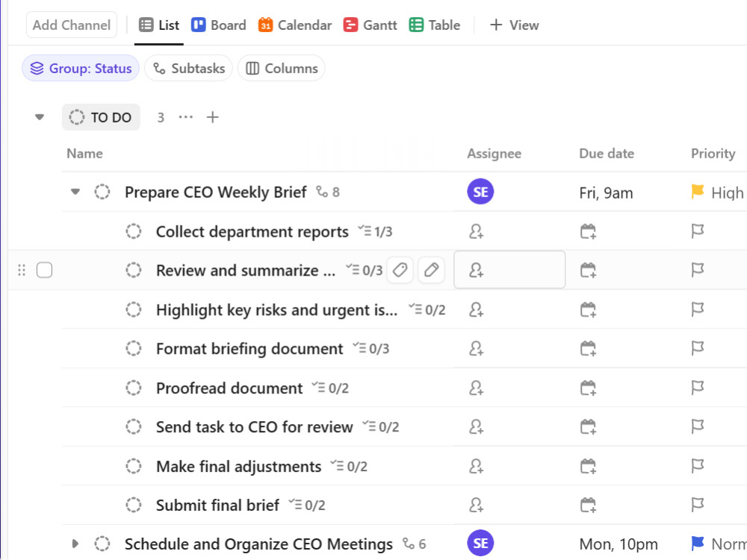
Task: Click the yellow High priority flag
Action: coord(698,192)
